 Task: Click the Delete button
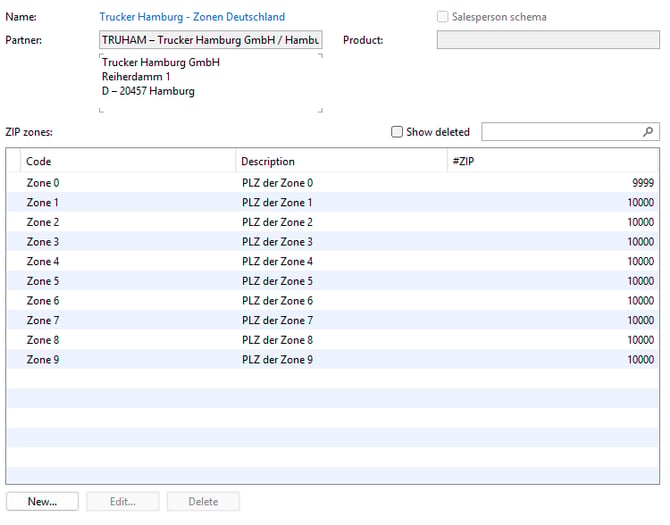(203, 502)
